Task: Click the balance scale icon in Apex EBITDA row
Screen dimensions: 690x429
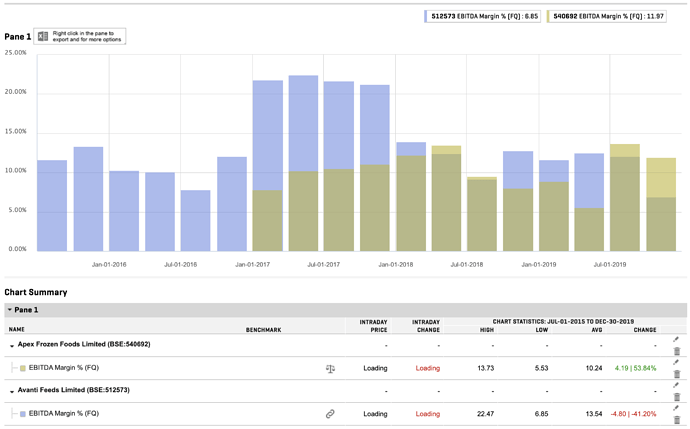Action: (x=330, y=368)
